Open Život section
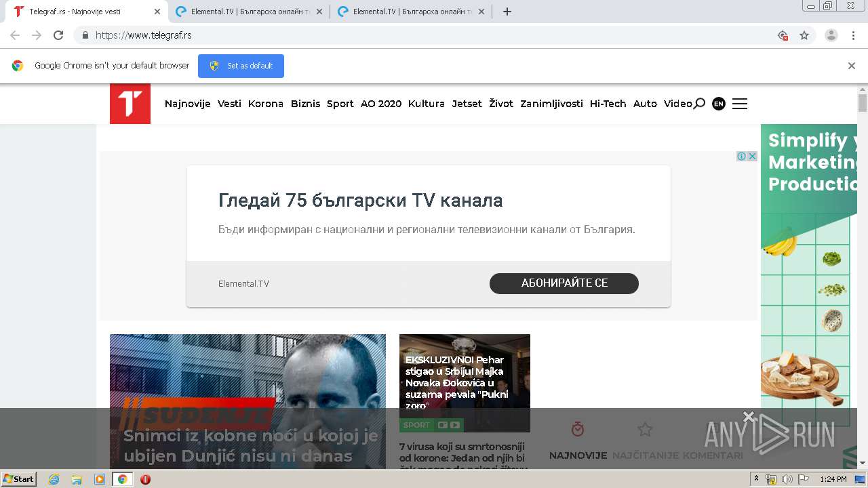This screenshot has width=868, height=488. click(501, 104)
